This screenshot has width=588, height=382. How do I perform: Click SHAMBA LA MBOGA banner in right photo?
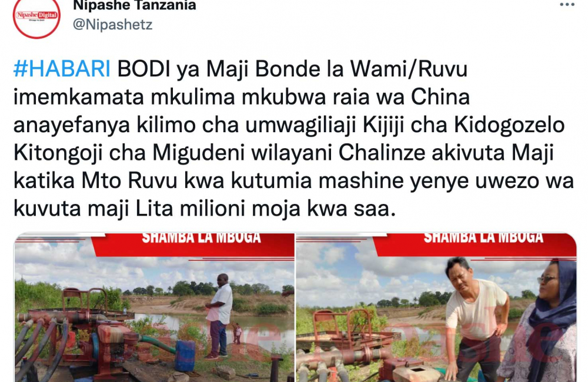pos(483,239)
